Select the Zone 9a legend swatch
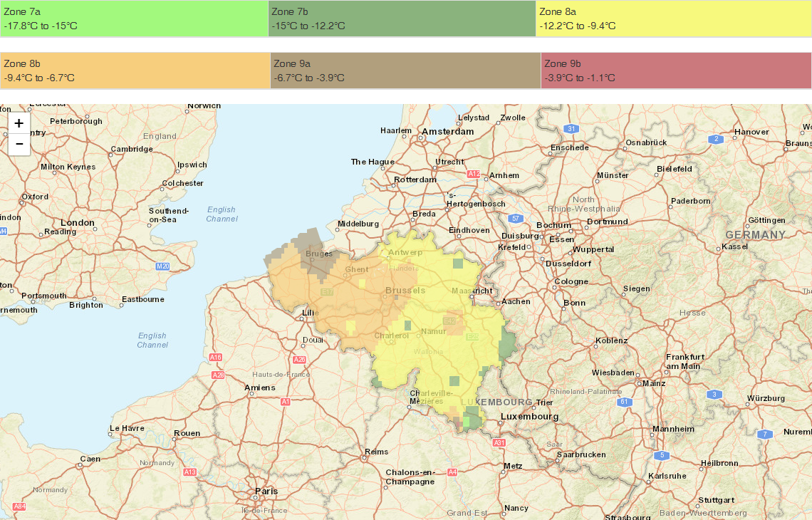Screen dimensions: 812x520 pos(405,71)
